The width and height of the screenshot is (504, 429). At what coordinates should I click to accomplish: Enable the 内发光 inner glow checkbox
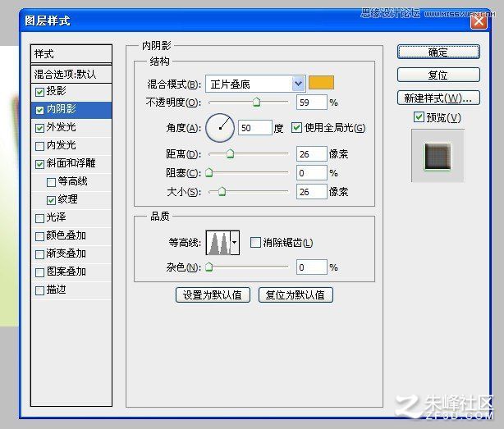point(39,147)
